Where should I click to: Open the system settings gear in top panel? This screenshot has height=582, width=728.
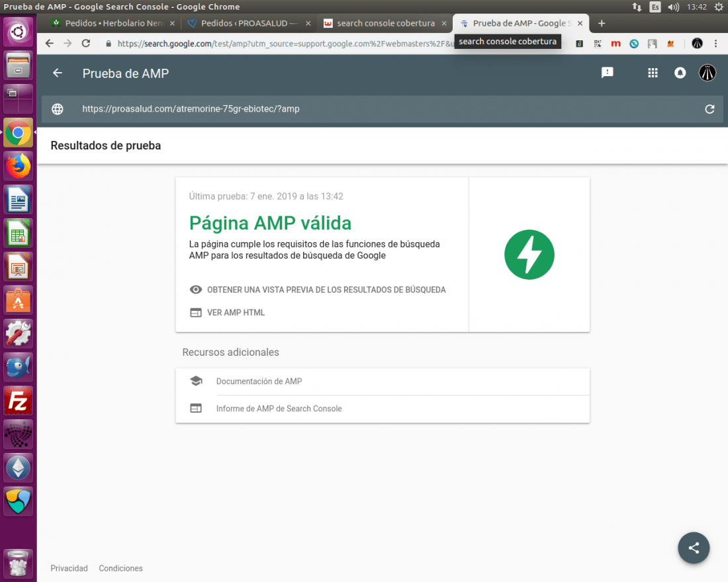coord(719,7)
